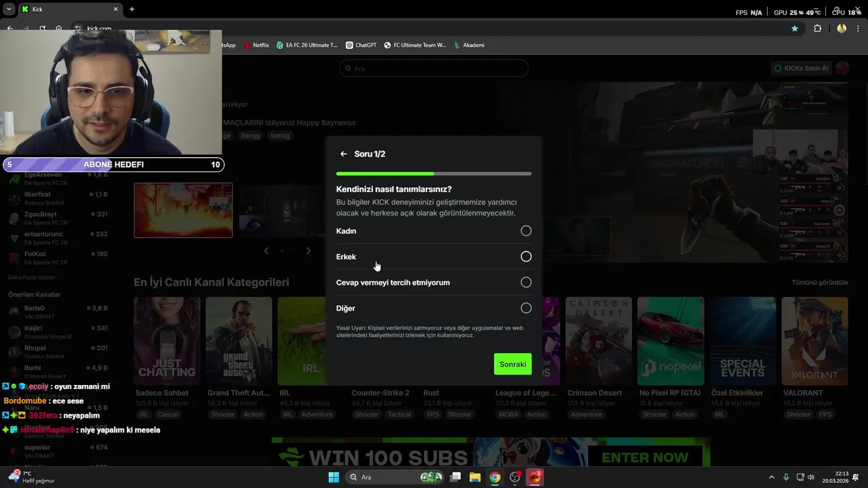
Task: Open Rhupsi recommended channel
Action: coord(58,351)
